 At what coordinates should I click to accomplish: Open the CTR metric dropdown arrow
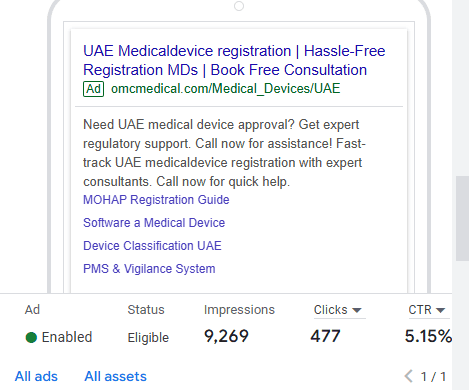pos(440,310)
